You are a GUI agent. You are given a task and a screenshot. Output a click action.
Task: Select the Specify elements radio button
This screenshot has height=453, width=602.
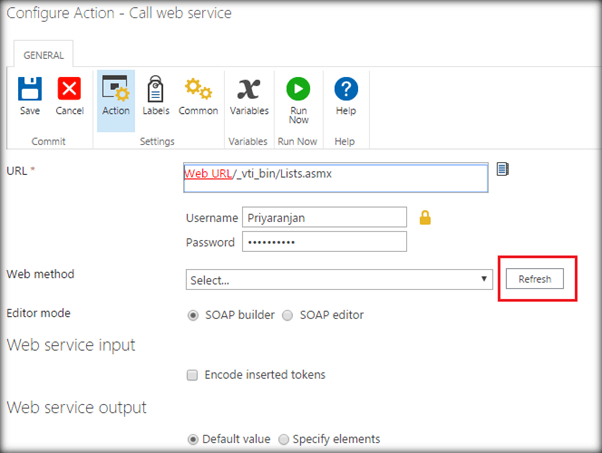point(283,439)
